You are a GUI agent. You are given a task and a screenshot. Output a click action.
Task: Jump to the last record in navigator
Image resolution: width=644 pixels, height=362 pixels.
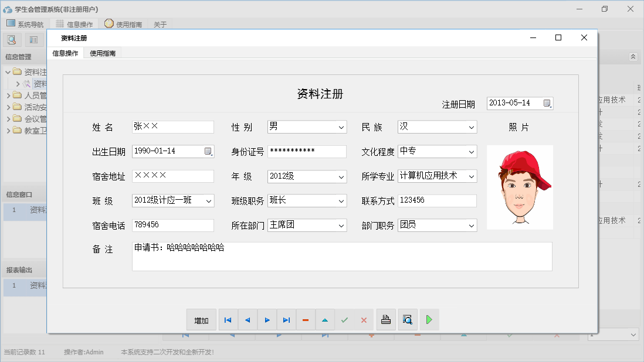(286, 320)
